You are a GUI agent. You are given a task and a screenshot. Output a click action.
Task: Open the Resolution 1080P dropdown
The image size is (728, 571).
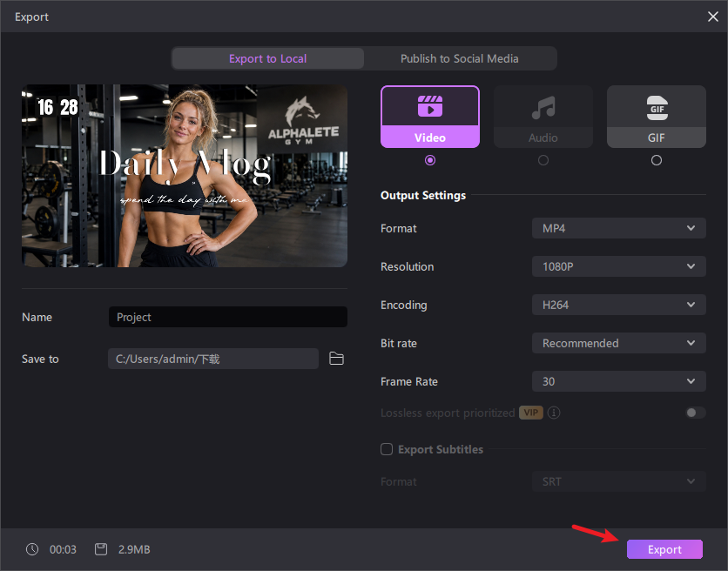[619, 266]
